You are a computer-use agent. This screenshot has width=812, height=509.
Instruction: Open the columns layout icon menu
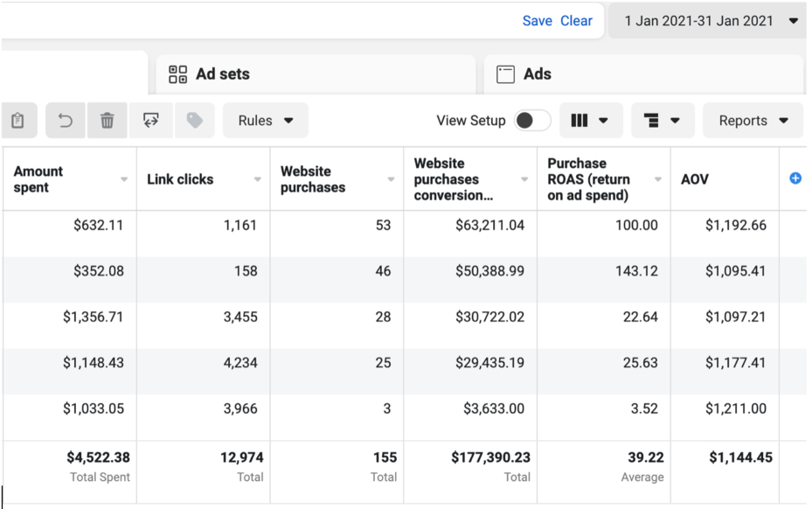[x=590, y=121]
